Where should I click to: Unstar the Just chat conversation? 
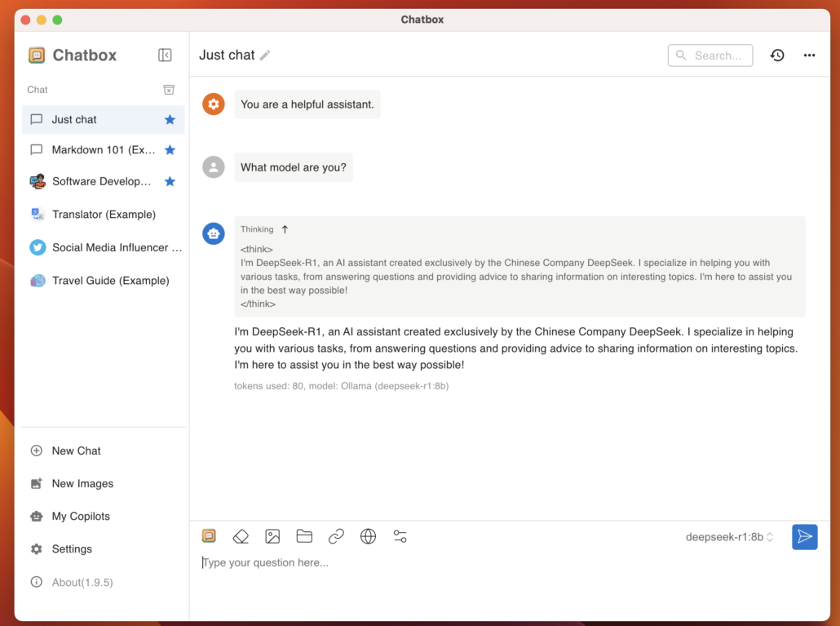[x=170, y=119]
